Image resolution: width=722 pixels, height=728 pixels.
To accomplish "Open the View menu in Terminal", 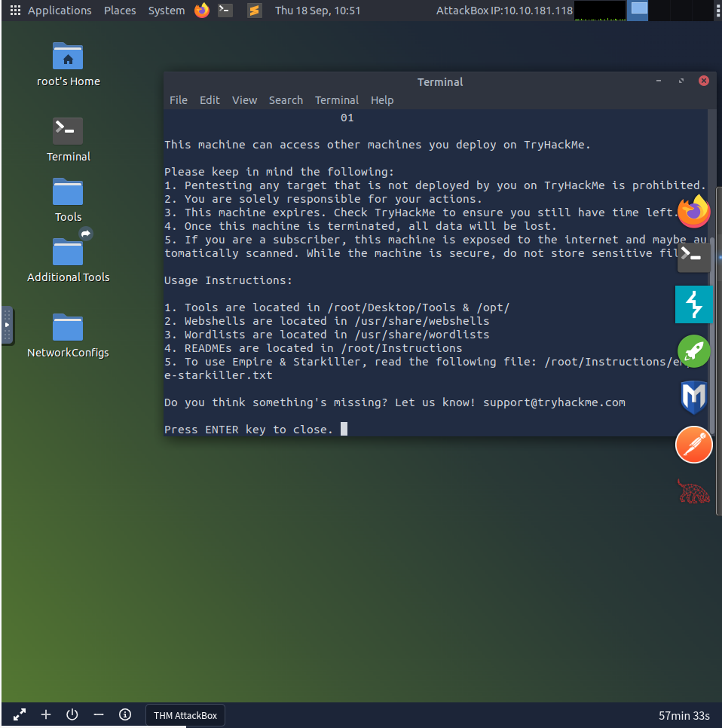I will (245, 100).
